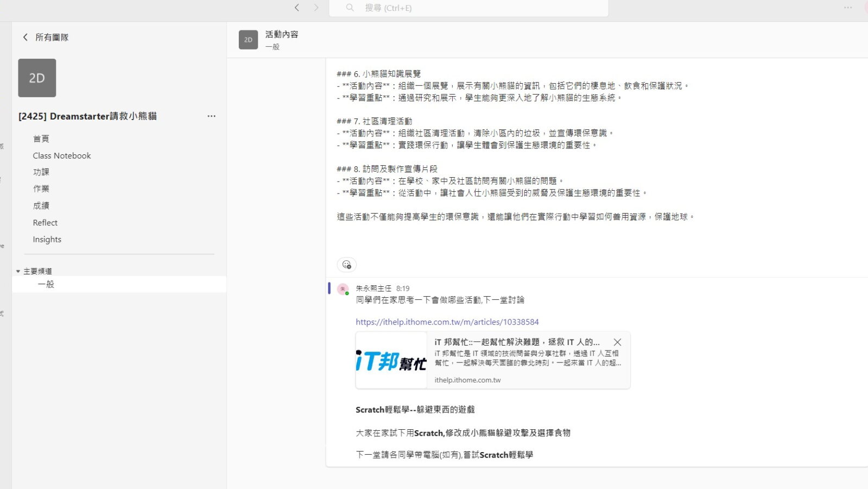The image size is (868, 489).
Task: Open the top-right more options ellipsis
Action: (x=848, y=8)
